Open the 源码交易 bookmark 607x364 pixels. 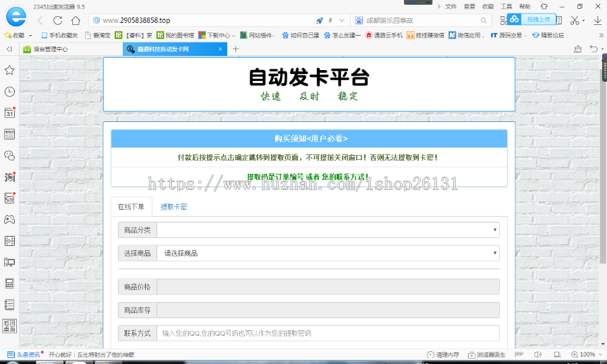click(509, 35)
